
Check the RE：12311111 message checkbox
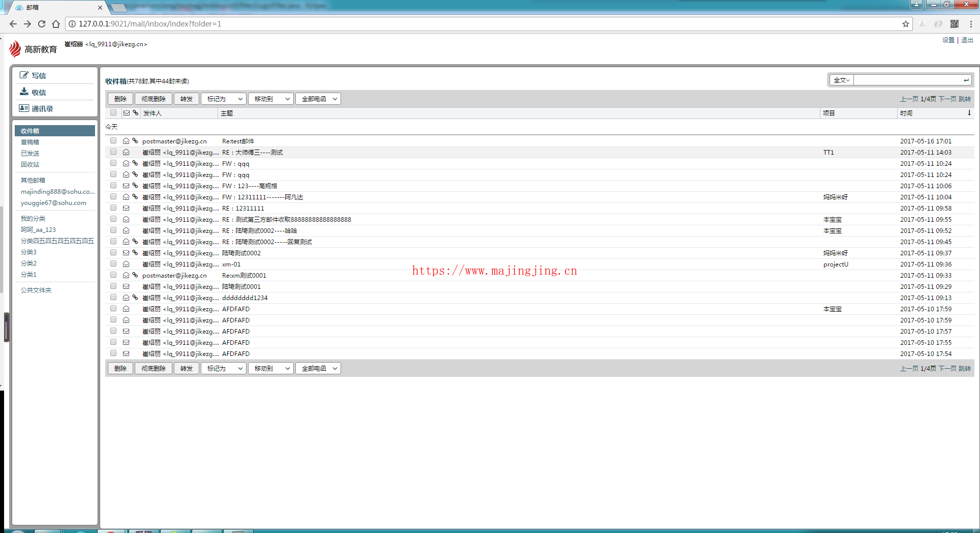click(x=113, y=208)
